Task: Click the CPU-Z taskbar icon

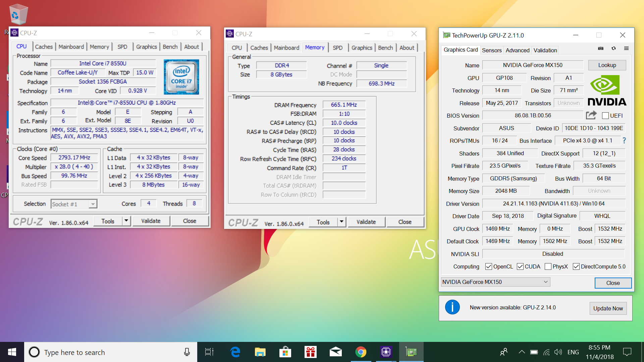Action: [386, 352]
